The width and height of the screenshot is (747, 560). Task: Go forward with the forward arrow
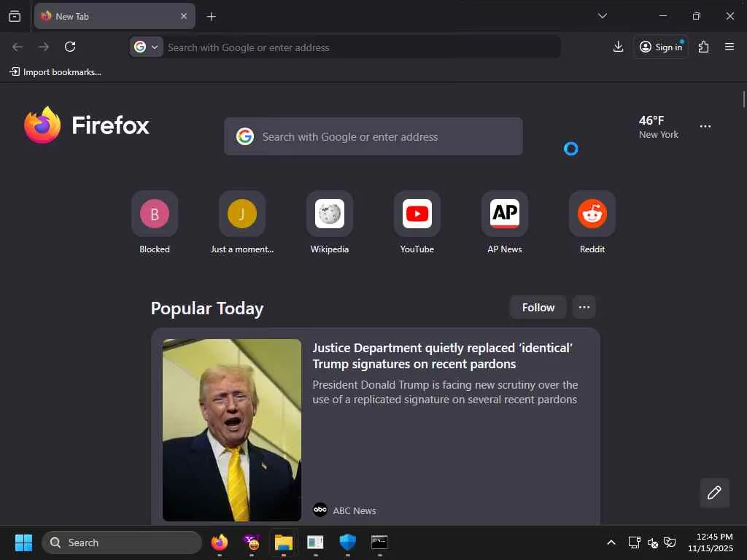44,47
